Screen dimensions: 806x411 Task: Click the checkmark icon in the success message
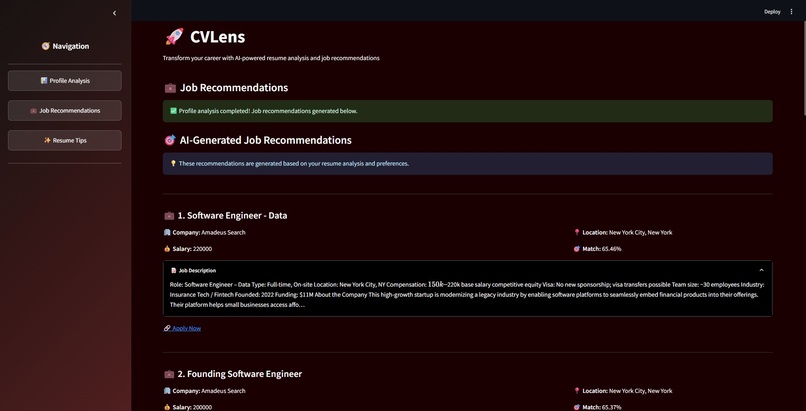[x=173, y=111]
